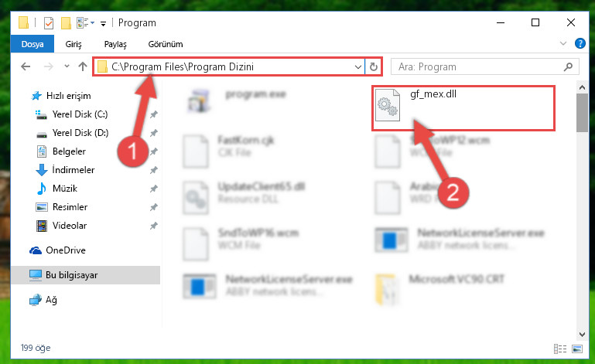Image resolution: width=595 pixels, height=364 pixels.
Task: Switch to large icons view in status bar
Action: (x=577, y=349)
